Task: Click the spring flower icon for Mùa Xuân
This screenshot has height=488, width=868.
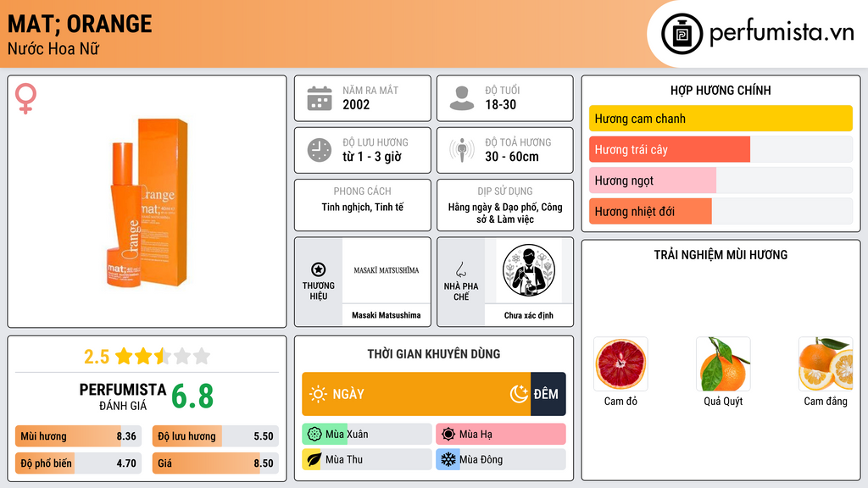Action: click(314, 435)
